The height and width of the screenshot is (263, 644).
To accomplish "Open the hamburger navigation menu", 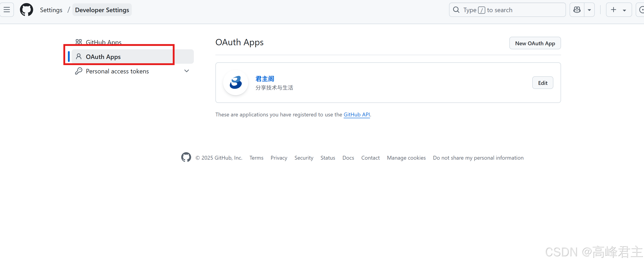I will tap(7, 10).
